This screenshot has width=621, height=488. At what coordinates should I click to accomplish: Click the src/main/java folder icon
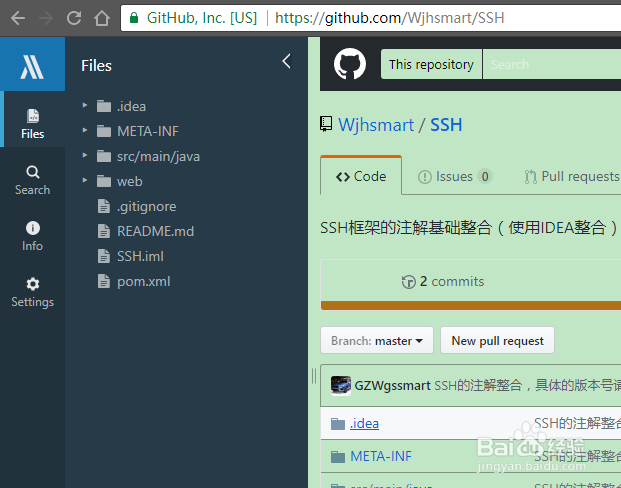tap(104, 156)
